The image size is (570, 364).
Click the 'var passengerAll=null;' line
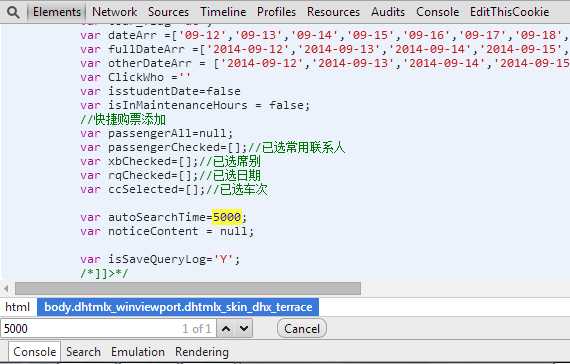click(157, 133)
